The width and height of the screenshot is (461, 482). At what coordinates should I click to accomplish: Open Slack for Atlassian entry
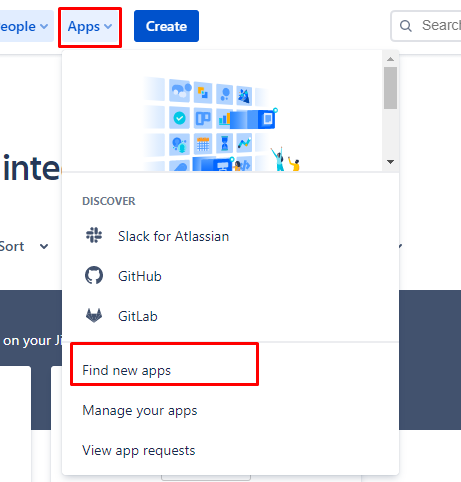click(x=174, y=236)
